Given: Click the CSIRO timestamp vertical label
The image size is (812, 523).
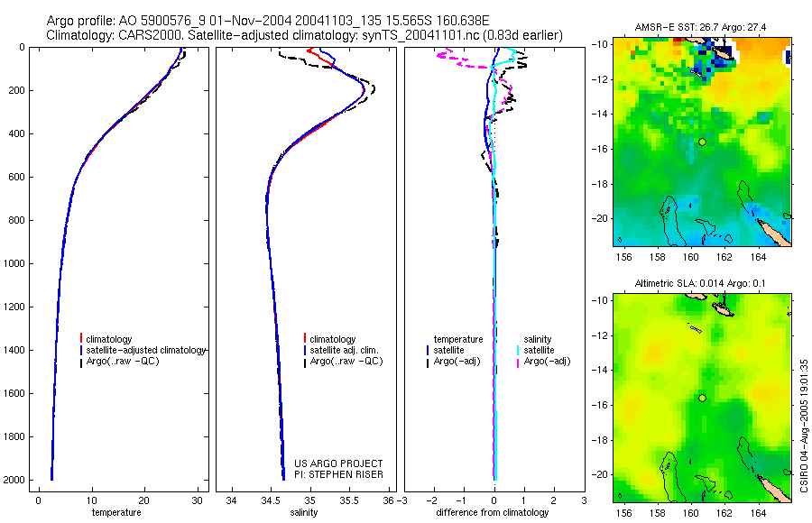Looking at the screenshot, I should (804, 426).
